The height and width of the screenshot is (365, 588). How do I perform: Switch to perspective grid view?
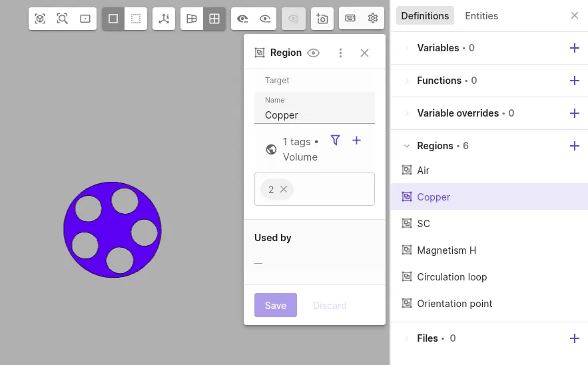tap(192, 19)
